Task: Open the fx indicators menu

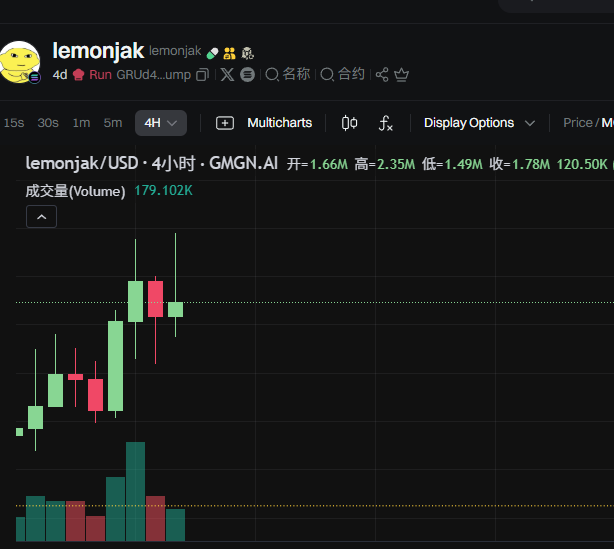Action: click(386, 123)
